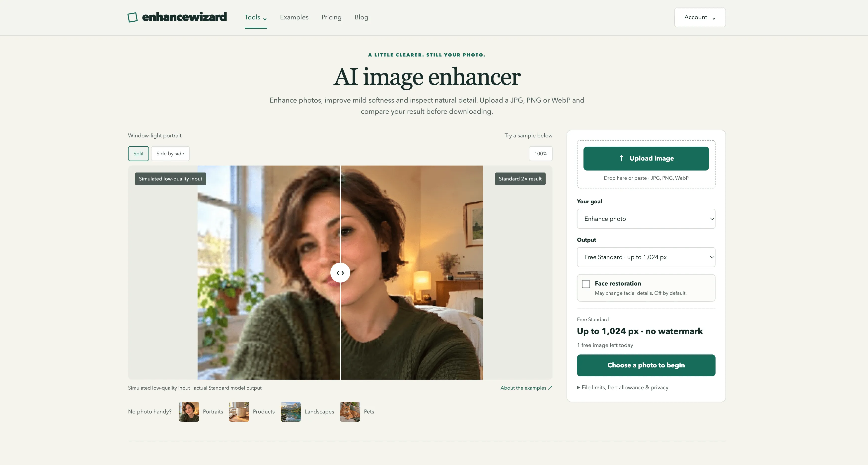
Task: Click Choose a photo to begin
Action: tap(646, 365)
